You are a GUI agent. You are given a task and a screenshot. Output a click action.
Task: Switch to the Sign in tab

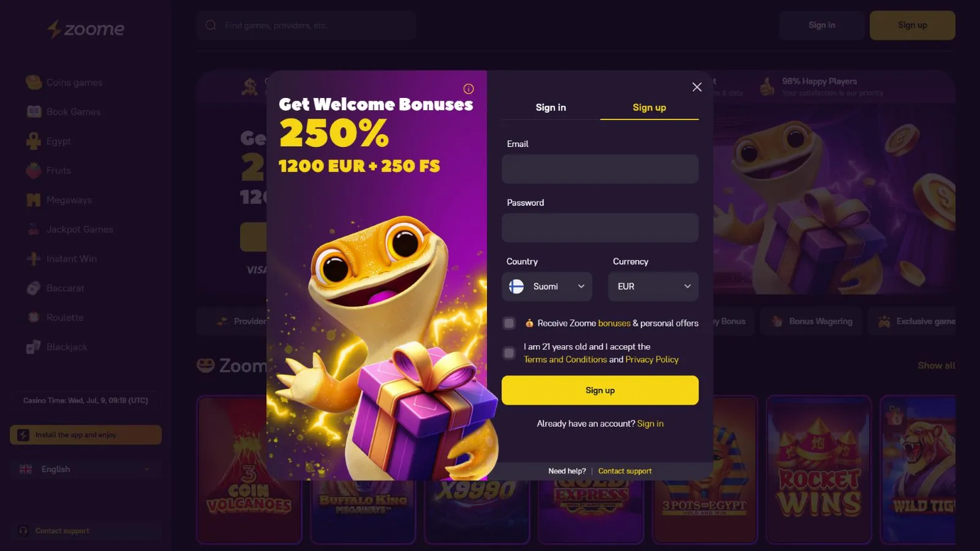551,107
